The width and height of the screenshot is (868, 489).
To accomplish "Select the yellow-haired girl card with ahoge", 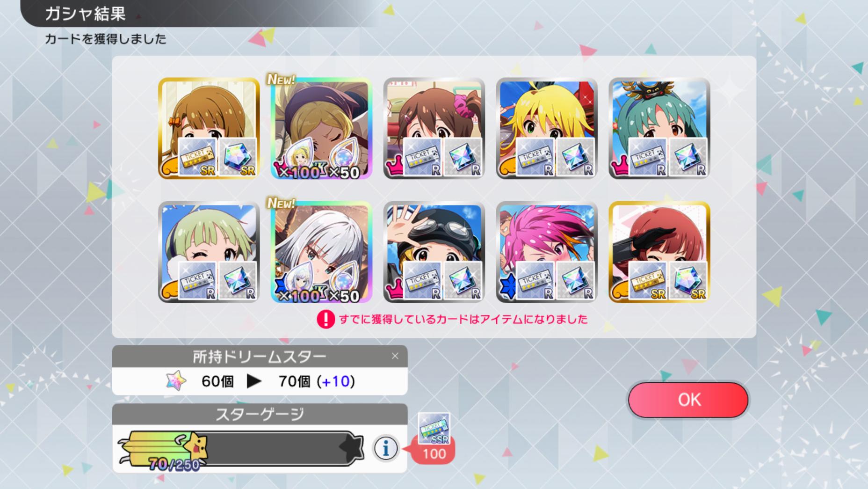I will pos(547,128).
